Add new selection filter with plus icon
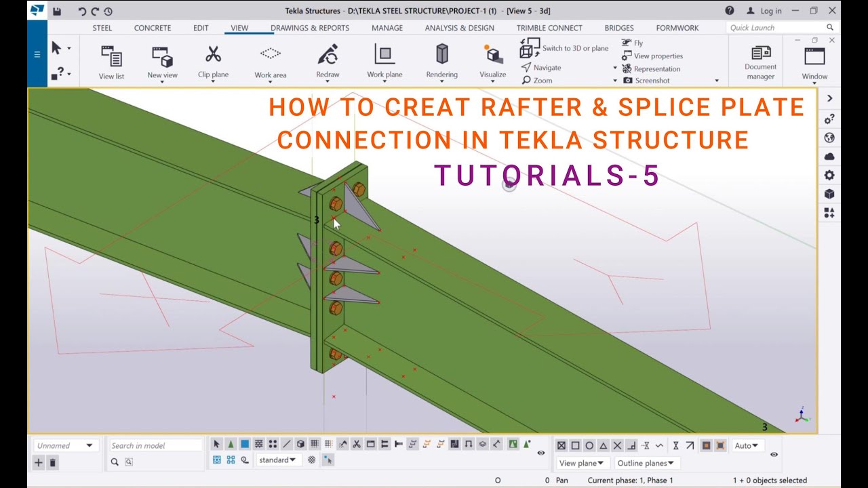 [x=39, y=462]
